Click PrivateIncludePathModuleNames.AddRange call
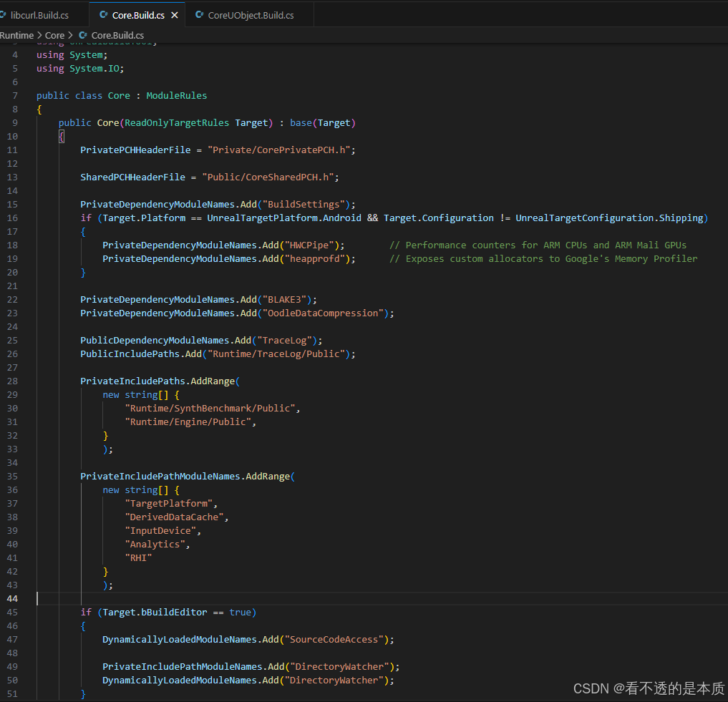Screen dimensions: 728x702 [x=185, y=477]
